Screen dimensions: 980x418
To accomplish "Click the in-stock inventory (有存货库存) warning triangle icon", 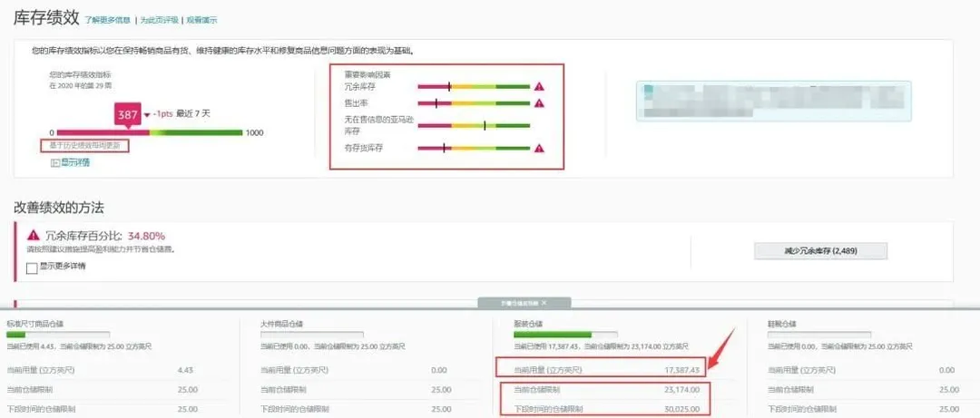I will pyautogui.click(x=539, y=148).
